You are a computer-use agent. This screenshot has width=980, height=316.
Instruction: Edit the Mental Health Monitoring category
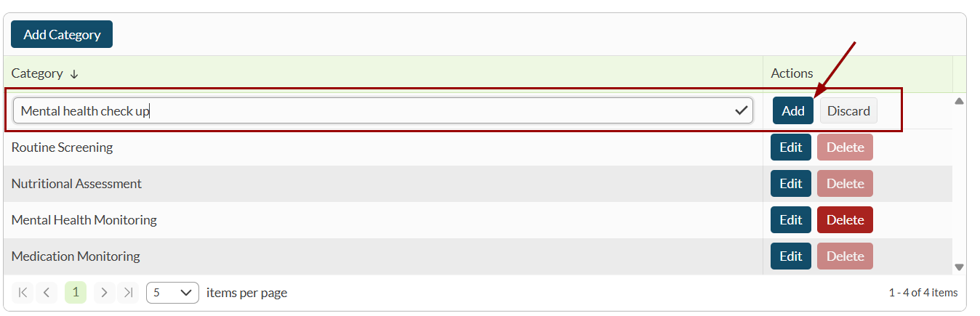[790, 220]
